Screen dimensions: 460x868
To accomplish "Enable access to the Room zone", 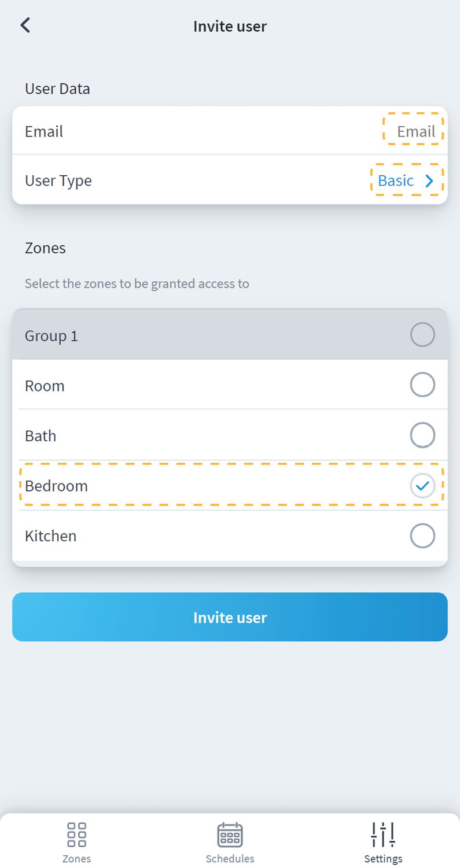I will coord(422,385).
